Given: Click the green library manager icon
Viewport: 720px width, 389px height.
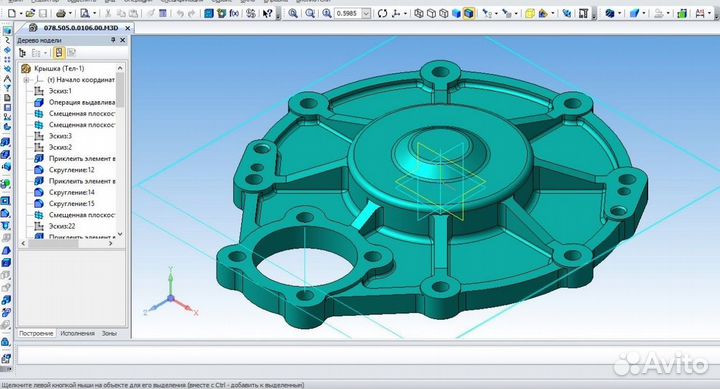Looking at the screenshot, I should (x=682, y=13).
